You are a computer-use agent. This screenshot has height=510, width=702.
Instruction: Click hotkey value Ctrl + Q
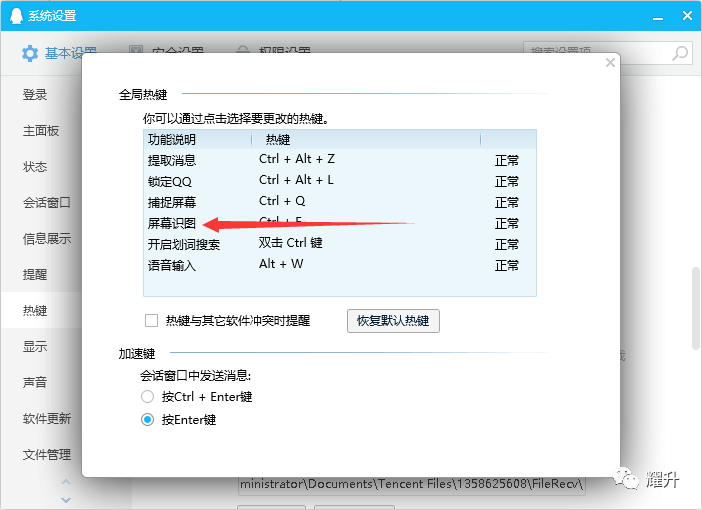pyautogui.click(x=282, y=201)
